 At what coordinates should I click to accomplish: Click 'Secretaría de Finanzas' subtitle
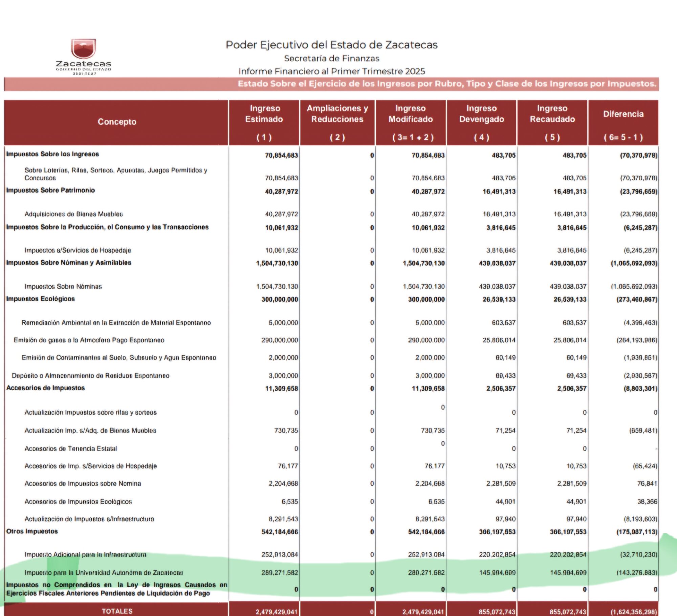pos(332,59)
